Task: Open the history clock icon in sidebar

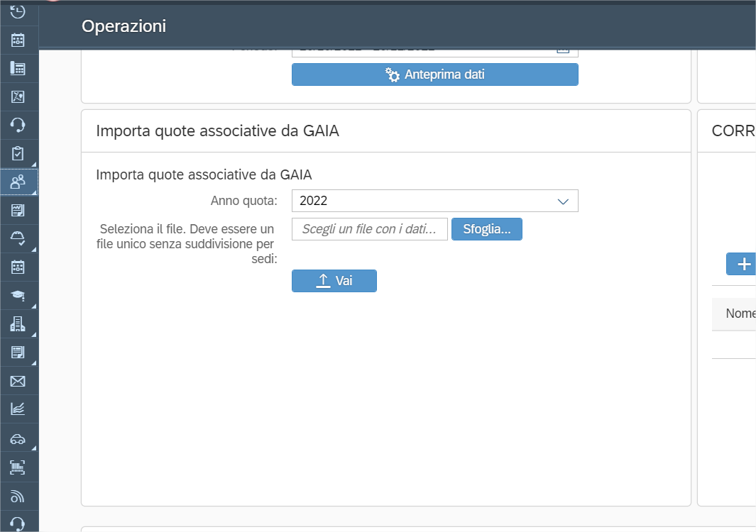Action: click(x=18, y=11)
